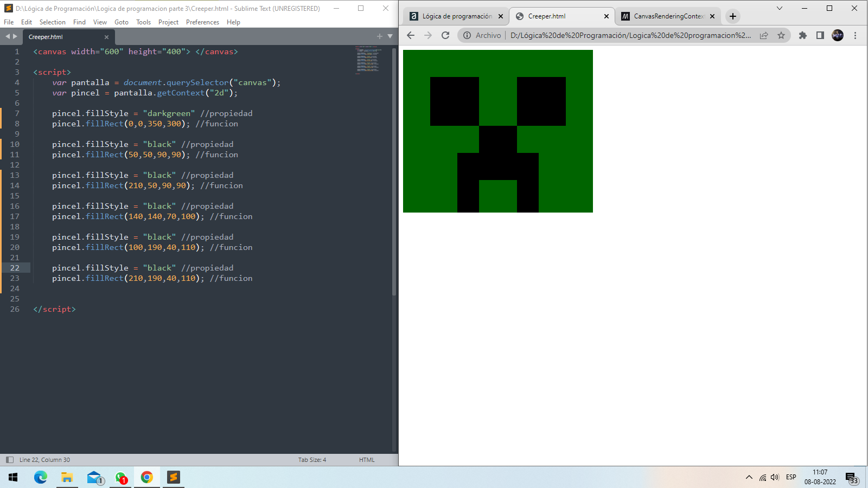Close the CanvasRenderingContext browser tab
Screen dimensions: 868x488
point(712,16)
